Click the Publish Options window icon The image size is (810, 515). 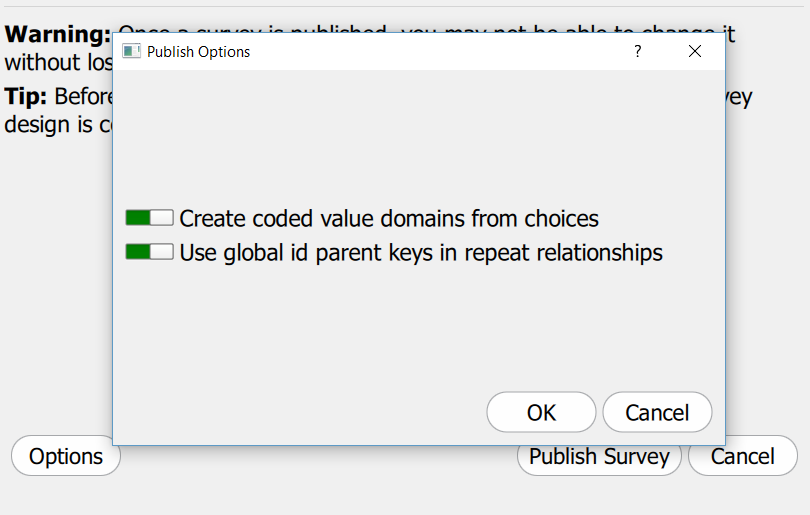point(131,51)
